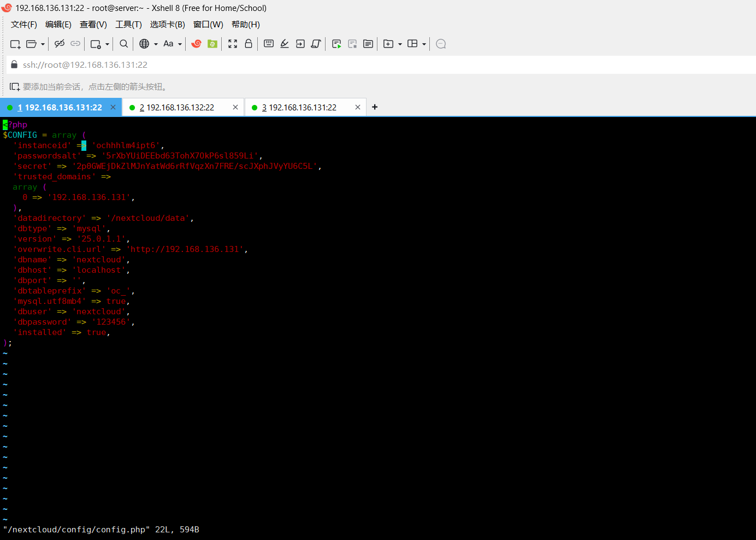This screenshot has width=756, height=540.
Task: Open the 工具(T) menu
Action: [128, 25]
